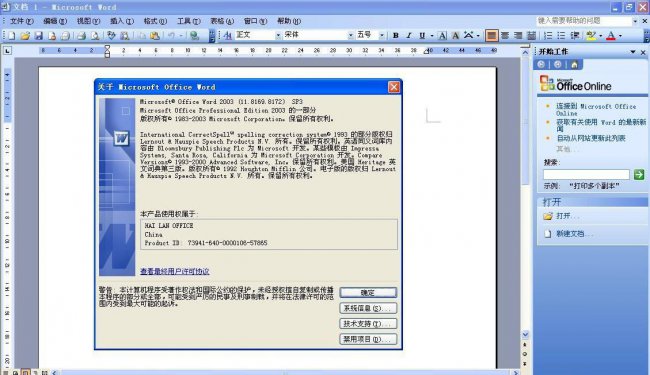Screen dimensions: 650x375
Task: Open the 格式 menu
Action: [x=155, y=21]
